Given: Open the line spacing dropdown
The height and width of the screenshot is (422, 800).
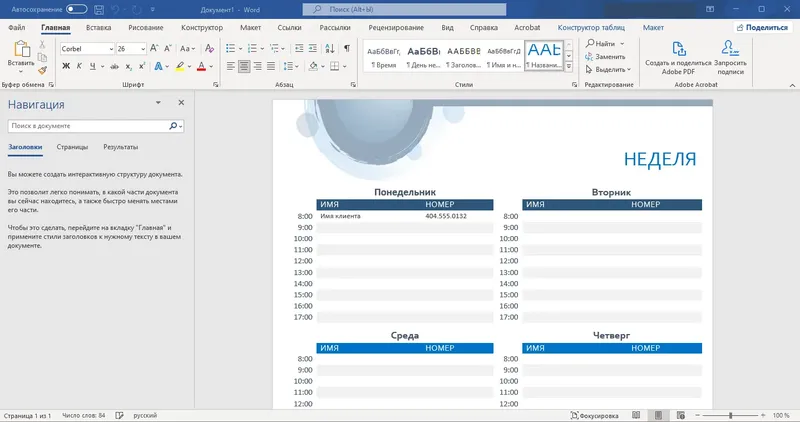Looking at the screenshot, I should (x=297, y=66).
